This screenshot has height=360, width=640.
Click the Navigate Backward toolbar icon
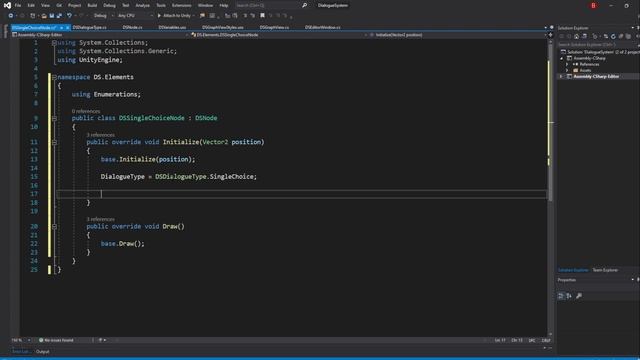click(11, 16)
